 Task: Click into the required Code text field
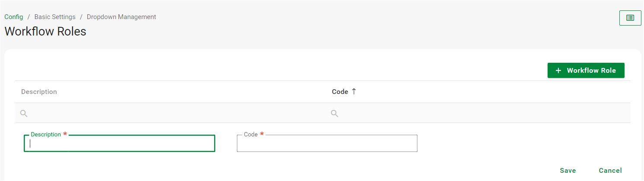327,144
